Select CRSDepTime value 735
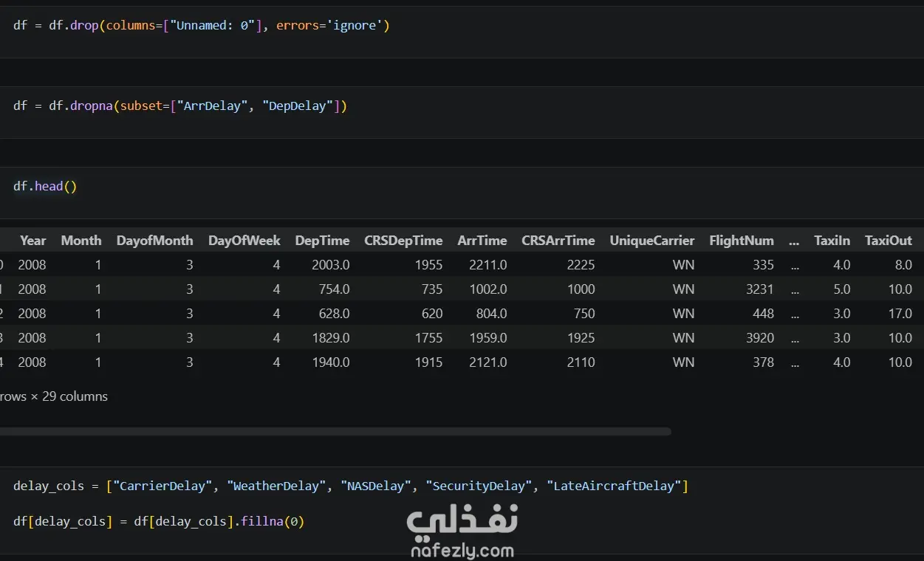The height and width of the screenshot is (561, 924). click(433, 289)
